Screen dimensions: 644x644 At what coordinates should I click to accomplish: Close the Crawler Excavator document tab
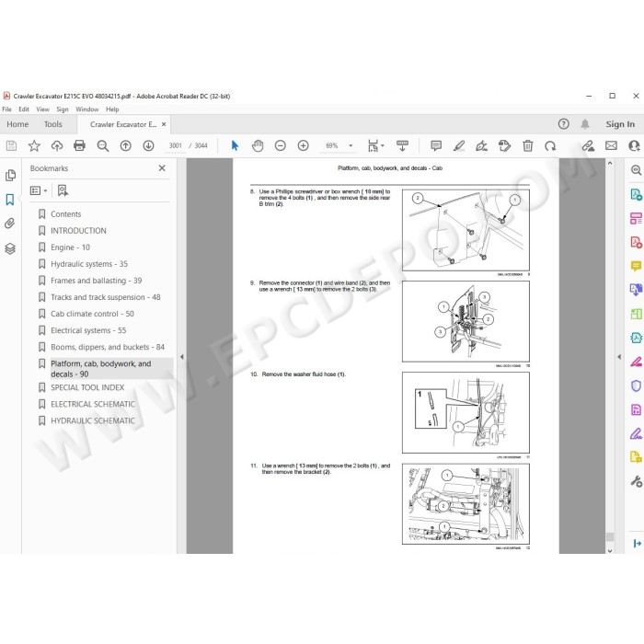[164, 124]
